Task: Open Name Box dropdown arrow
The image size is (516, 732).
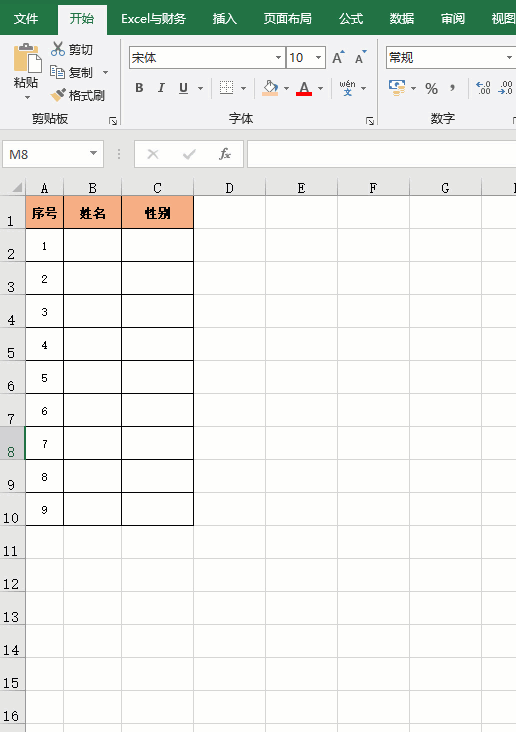Action: point(93,154)
